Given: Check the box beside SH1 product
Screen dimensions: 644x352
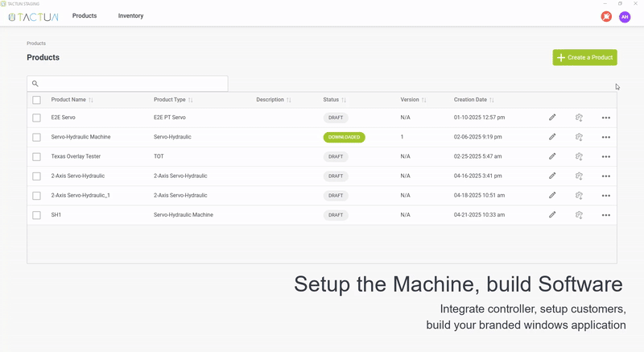Looking at the screenshot, I should [36, 215].
